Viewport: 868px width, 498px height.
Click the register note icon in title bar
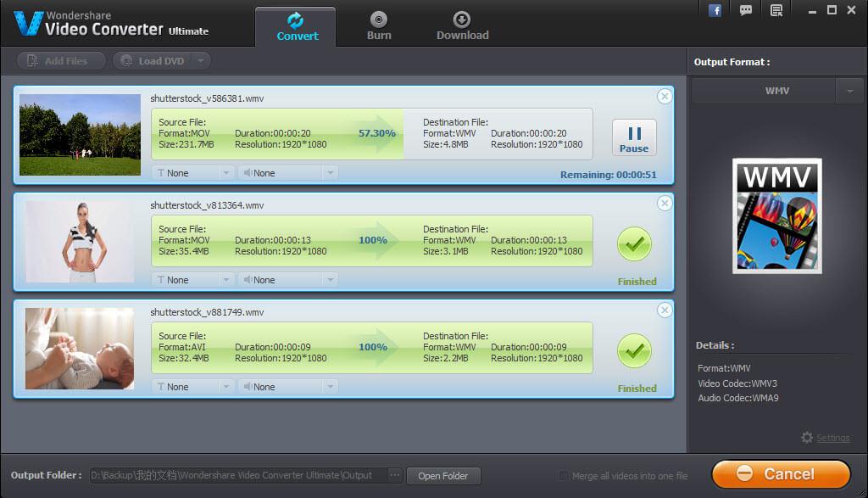click(x=776, y=10)
